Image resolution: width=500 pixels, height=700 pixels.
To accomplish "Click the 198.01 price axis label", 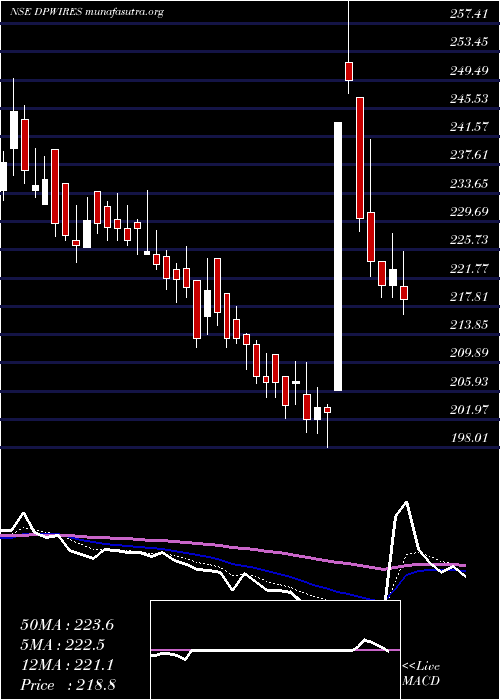I will coord(469,438).
